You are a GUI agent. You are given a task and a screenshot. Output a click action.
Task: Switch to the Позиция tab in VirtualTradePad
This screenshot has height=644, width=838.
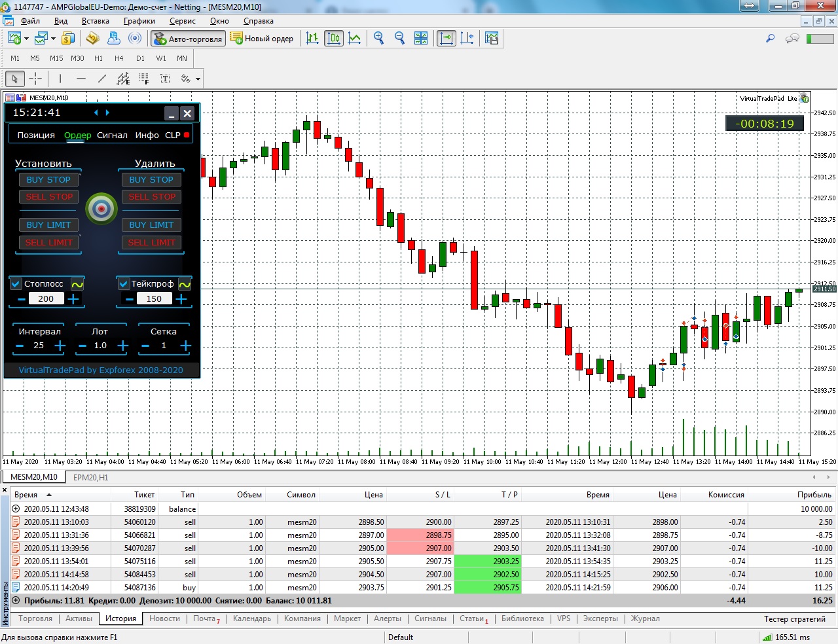[36, 135]
